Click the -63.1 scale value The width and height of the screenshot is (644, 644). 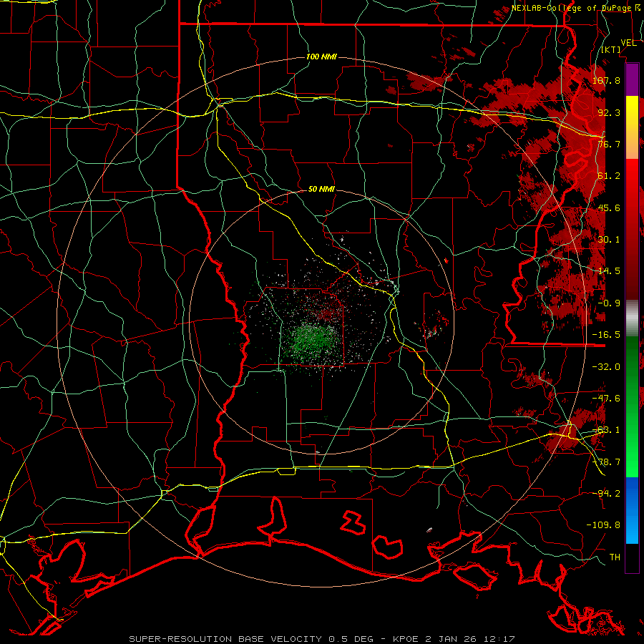coord(606,430)
